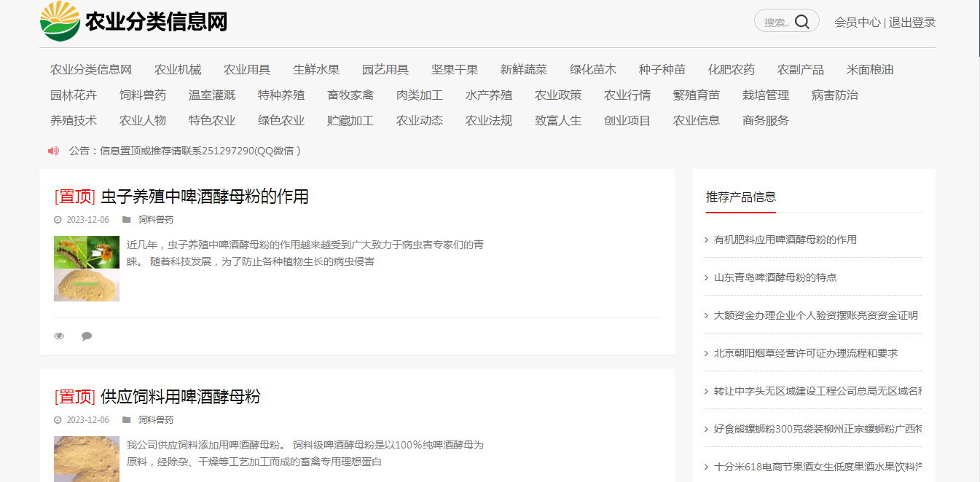Open the 生鲜水果 navigation menu
The height and width of the screenshot is (482, 980).
tap(315, 69)
